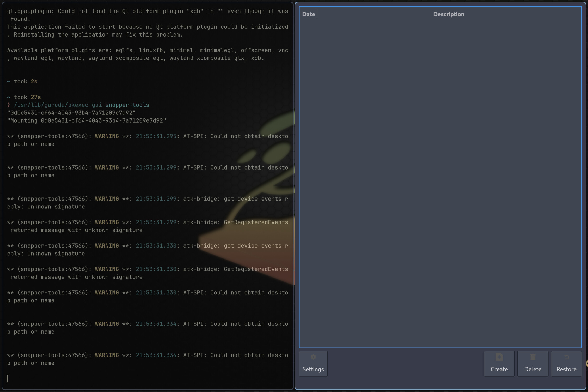Click the snapper-tools argument in the command

[127, 105]
